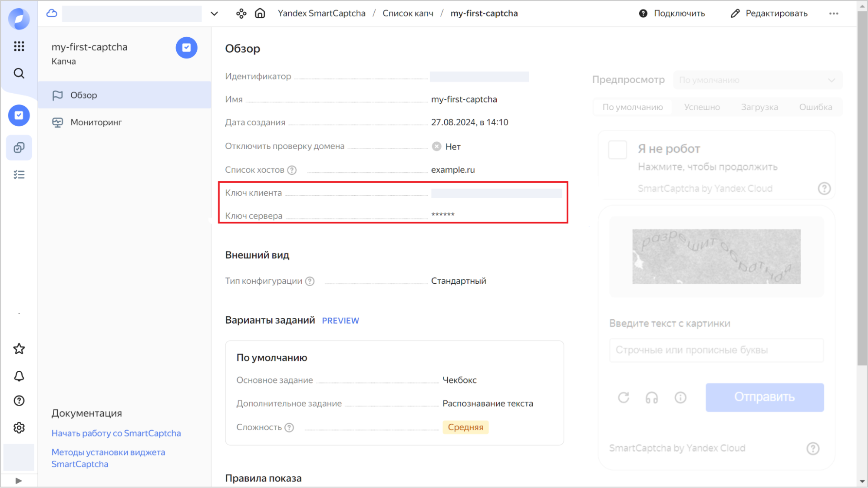868x488 pixels.
Task: Click the search magnifier icon in sidebar
Action: coord(19,73)
